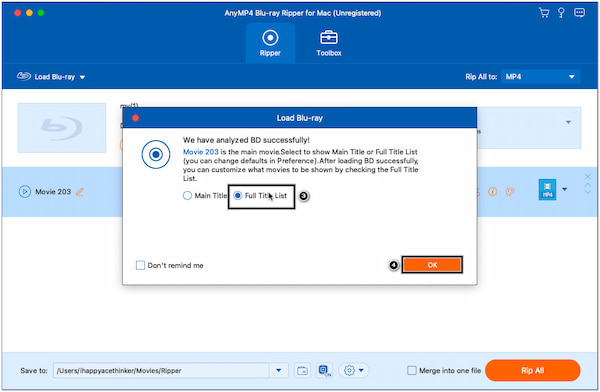Image resolution: width=600 pixels, height=392 pixels.
Task: Check Don't remind me box
Action: point(140,265)
